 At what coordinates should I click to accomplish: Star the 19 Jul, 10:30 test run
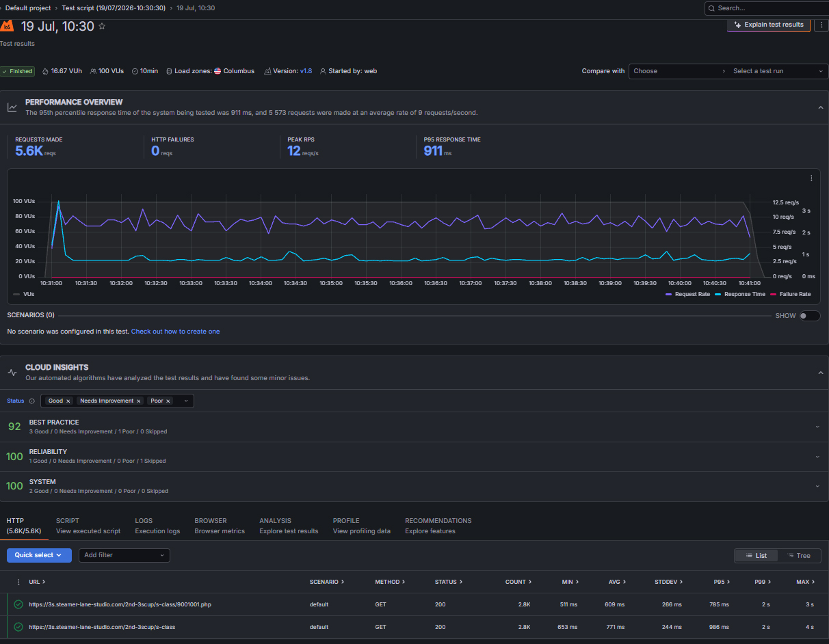102,27
